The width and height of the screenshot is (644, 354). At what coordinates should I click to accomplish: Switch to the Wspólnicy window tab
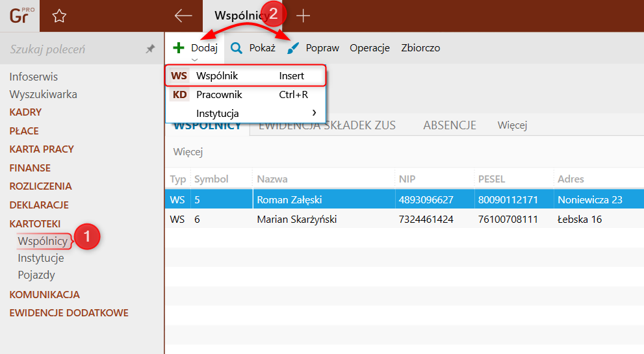coord(241,16)
